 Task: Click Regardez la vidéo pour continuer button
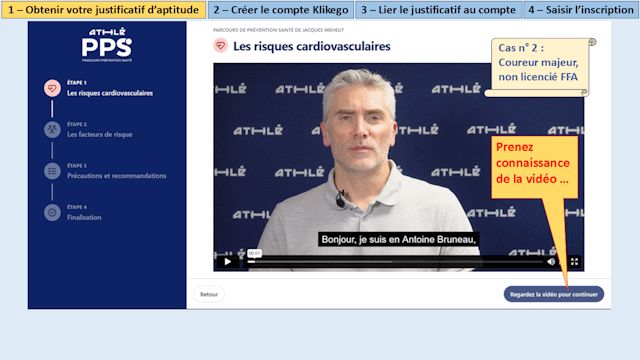(553, 294)
